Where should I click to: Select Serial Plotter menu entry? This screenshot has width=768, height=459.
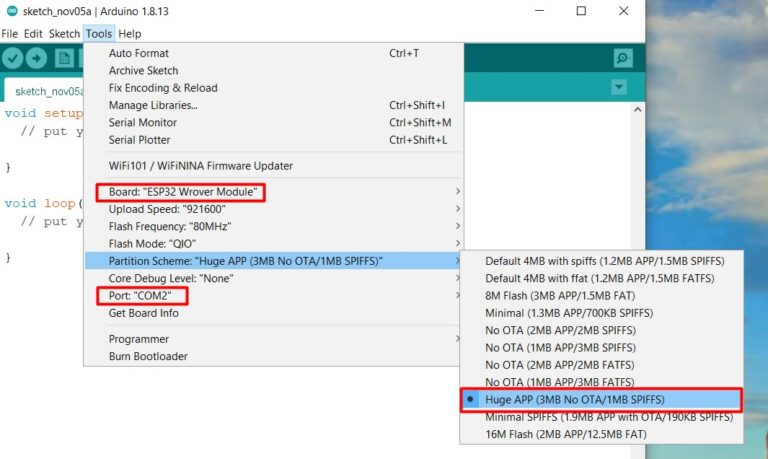coord(139,140)
